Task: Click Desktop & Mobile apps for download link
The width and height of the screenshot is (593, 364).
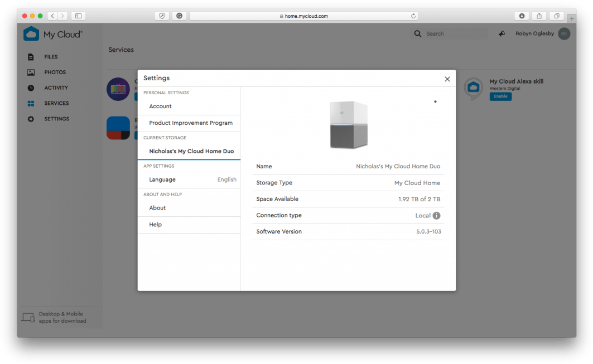Action: point(62,318)
